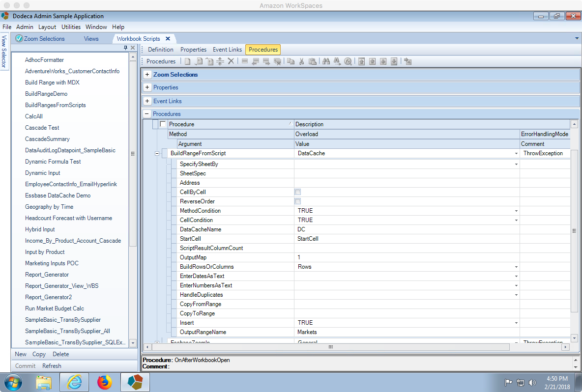Switch to the Views tab
This screenshot has width=582, height=392.
(x=91, y=39)
